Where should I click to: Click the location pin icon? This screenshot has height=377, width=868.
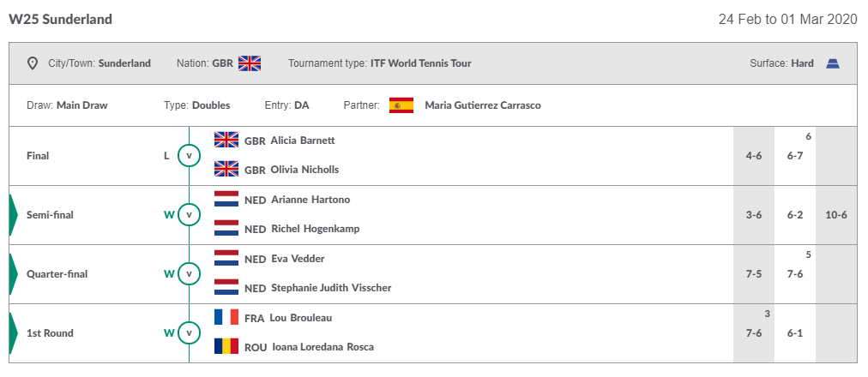point(33,63)
